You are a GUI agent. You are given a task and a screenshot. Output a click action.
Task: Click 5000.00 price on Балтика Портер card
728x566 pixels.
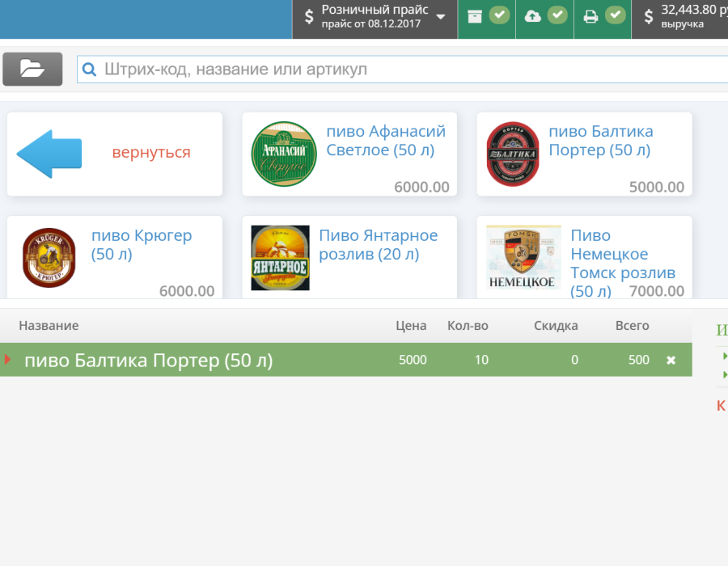(x=657, y=187)
